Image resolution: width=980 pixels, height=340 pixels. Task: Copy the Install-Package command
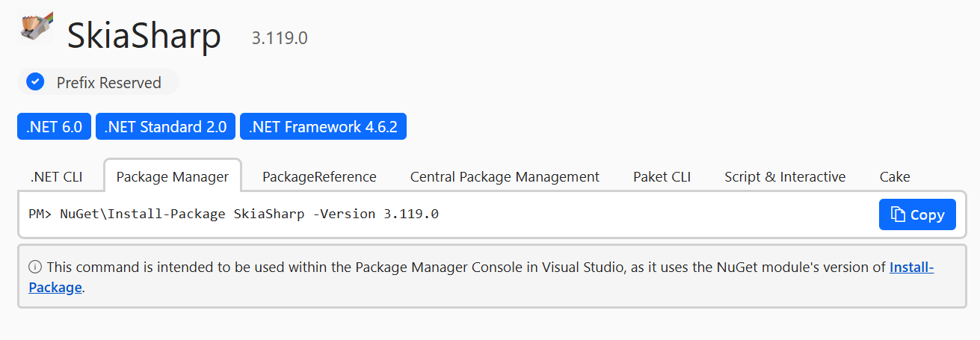click(x=917, y=214)
